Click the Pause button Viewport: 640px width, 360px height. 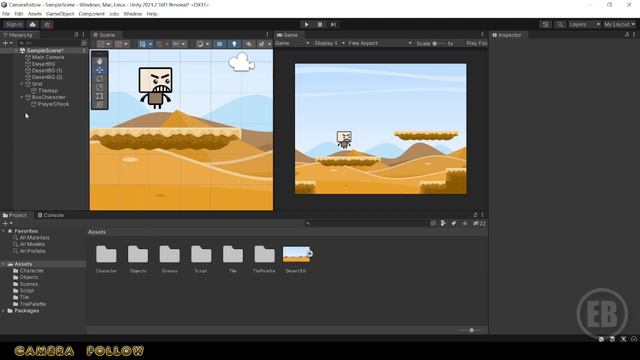[x=320, y=24]
